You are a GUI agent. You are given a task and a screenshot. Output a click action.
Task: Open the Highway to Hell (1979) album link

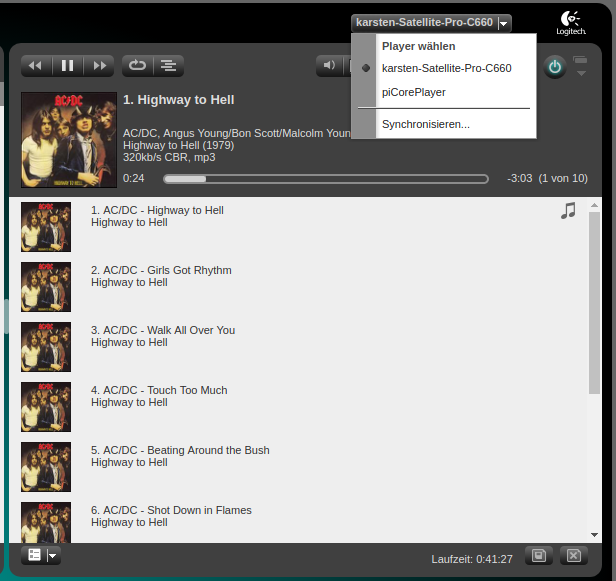pyautogui.click(x=178, y=145)
